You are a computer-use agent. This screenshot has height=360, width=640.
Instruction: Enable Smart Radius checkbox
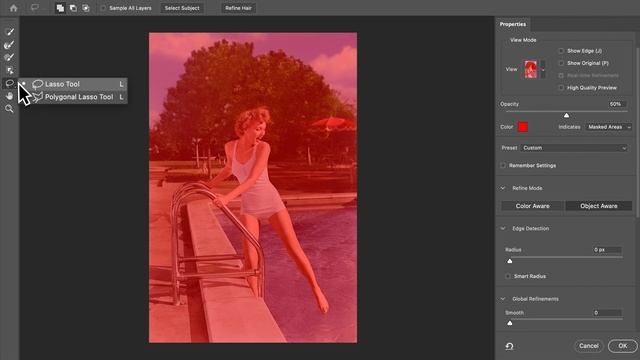click(508, 276)
